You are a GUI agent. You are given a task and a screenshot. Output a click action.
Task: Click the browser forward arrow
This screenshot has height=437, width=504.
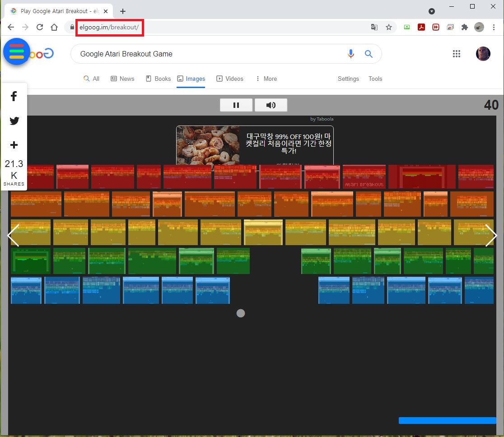coord(25,27)
